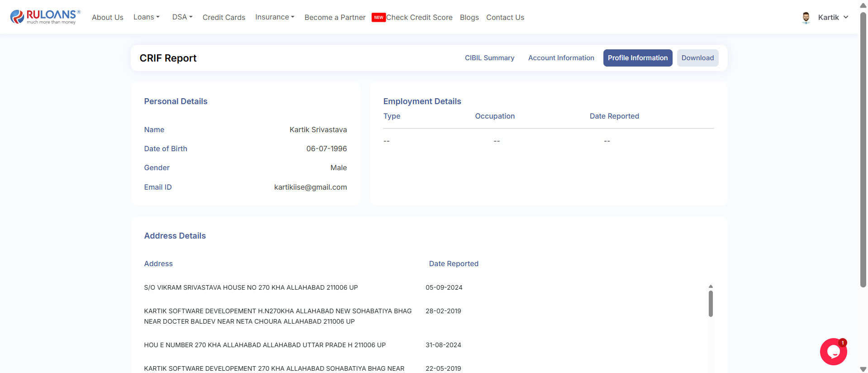The height and width of the screenshot is (373, 868).
Task: Open the Contact Us page
Action: coord(505,18)
